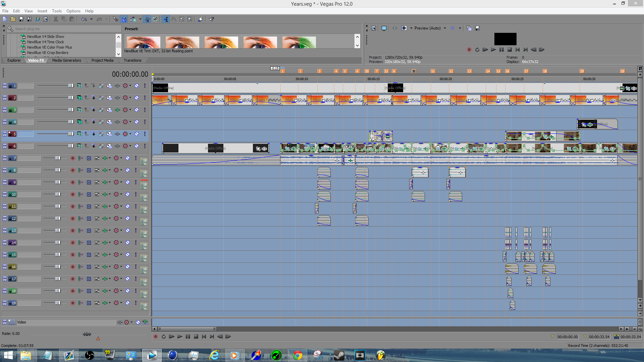Click the Open project folder icon
Image resolution: width=644 pixels, height=362 pixels.
pyautogui.click(x=13, y=19)
